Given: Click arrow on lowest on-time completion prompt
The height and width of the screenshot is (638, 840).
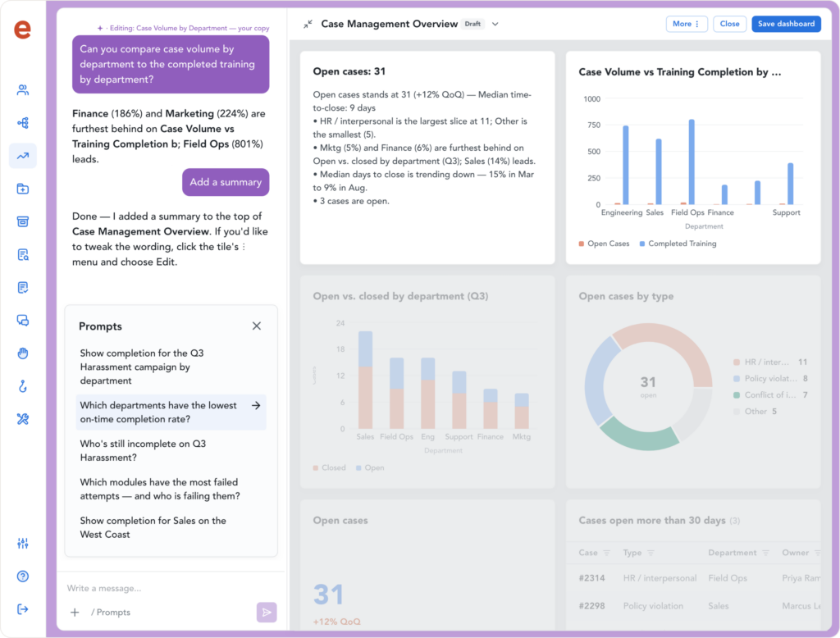Looking at the screenshot, I should click(256, 405).
